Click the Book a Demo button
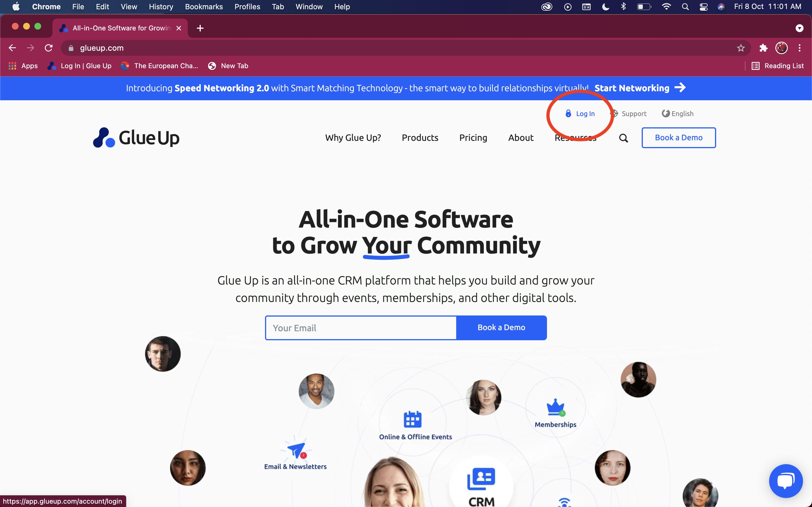Image resolution: width=812 pixels, height=507 pixels. coord(678,137)
